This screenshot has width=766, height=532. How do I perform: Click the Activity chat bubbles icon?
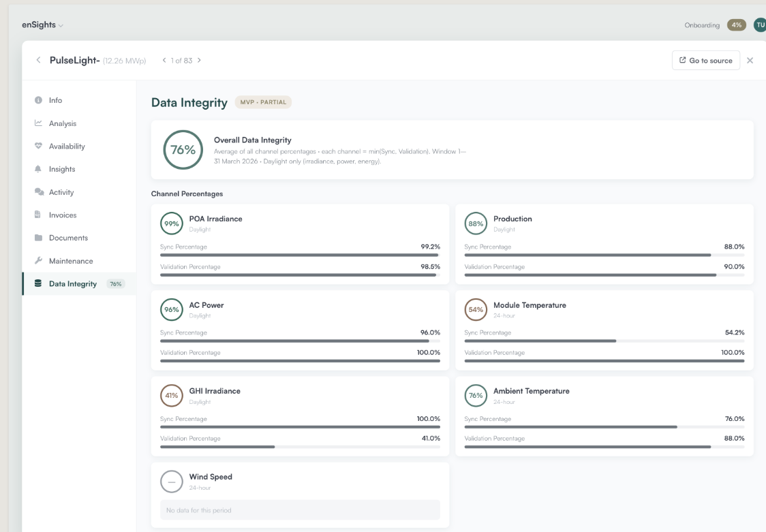pos(39,192)
